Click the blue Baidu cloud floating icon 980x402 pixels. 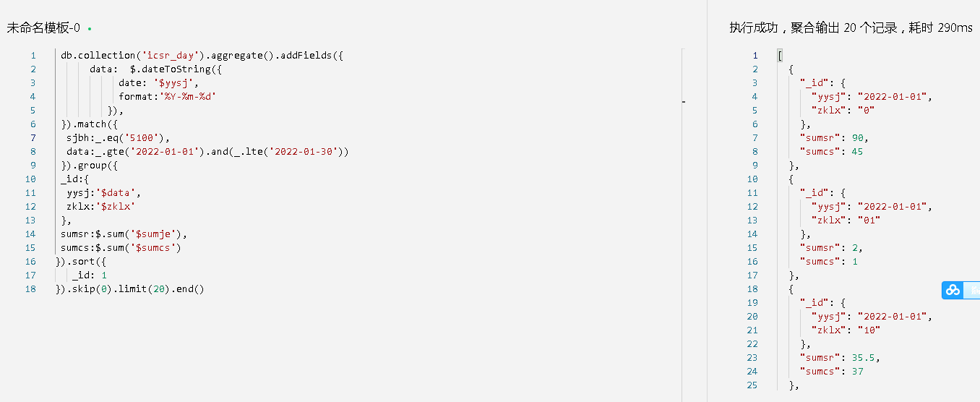pyautogui.click(x=953, y=290)
